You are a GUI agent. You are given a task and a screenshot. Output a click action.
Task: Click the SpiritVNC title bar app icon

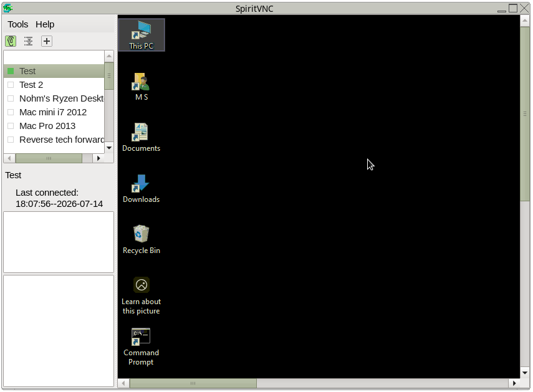click(8, 8)
